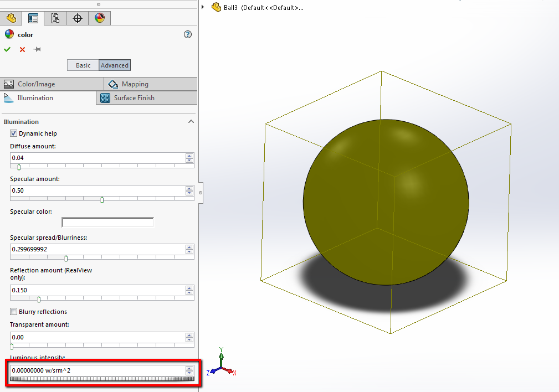Click the Reflection amount slider handle
The width and height of the screenshot is (559, 392).
[x=39, y=299]
